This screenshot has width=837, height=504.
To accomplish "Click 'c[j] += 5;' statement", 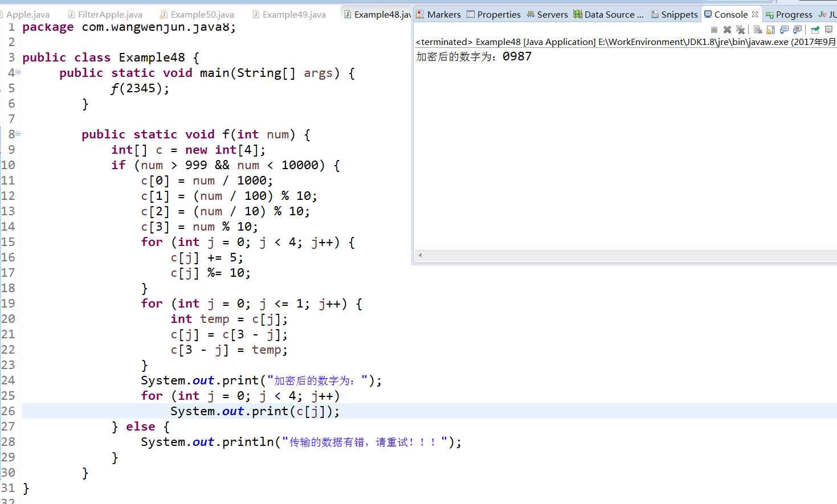I will point(207,257).
